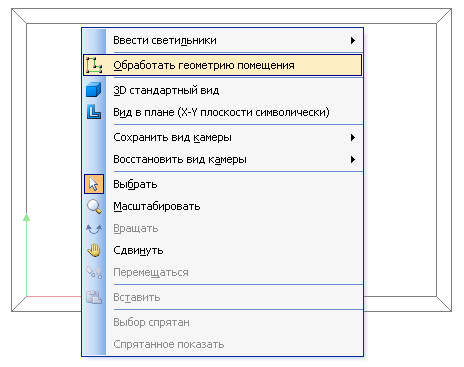The width and height of the screenshot is (464, 367).
Task: Click the magnifying glass zoom icon
Action: tap(94, 206)
